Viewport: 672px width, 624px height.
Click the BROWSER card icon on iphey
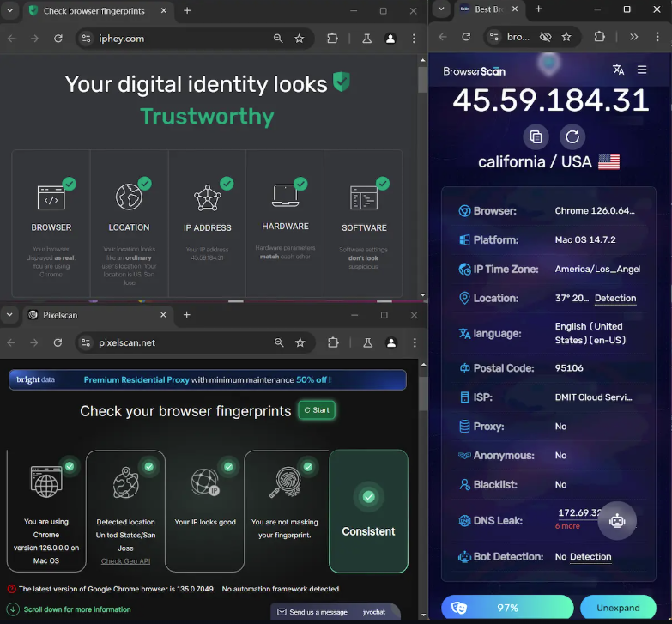click(x=51, y=198)
